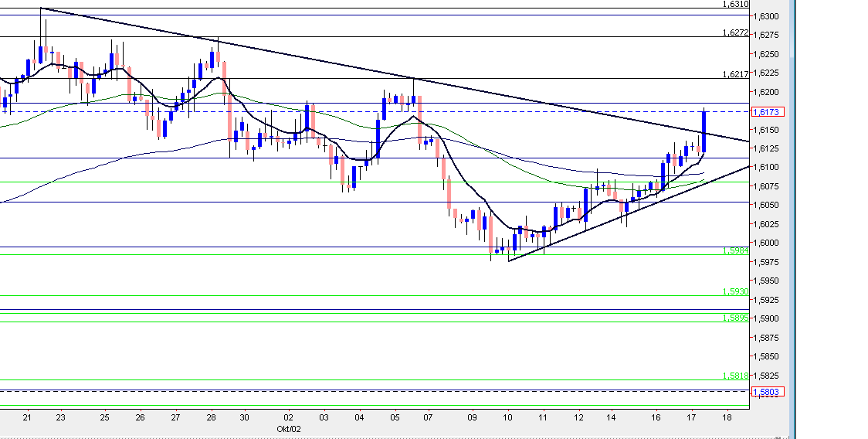Image resolution: width=868 pixels, height=439 pixels.
Task: Select date 05 on the time axis
Action: [x=395, y=417]
